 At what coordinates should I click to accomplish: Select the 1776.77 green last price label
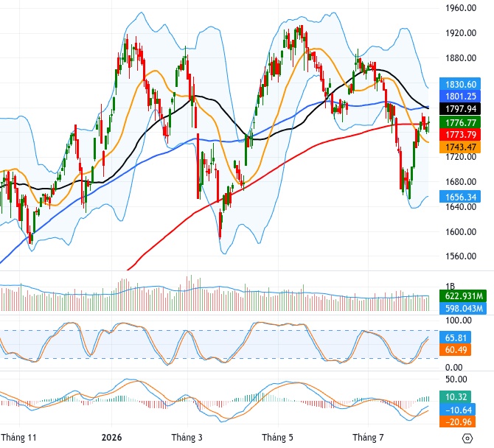pyautogui.click(x=460, y=122)
